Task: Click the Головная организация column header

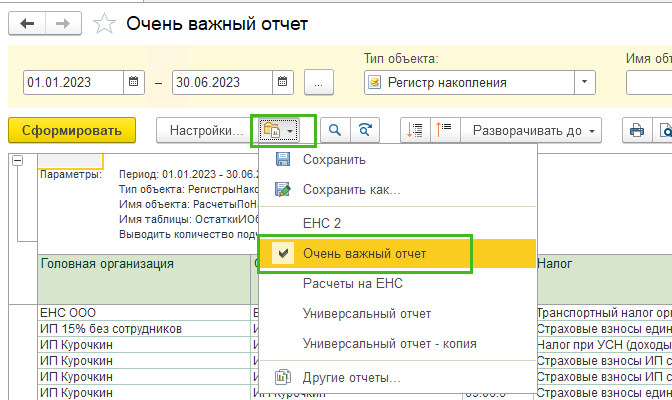Action: click(x=144, y=279)
